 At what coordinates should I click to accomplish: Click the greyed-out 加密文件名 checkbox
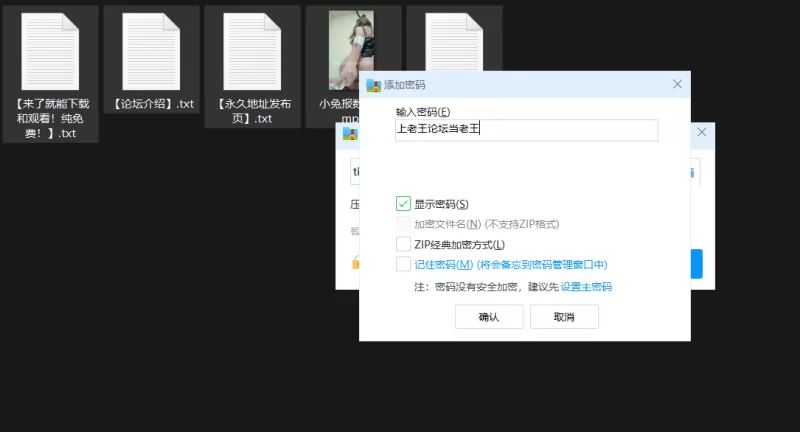(x=403, y=224)
